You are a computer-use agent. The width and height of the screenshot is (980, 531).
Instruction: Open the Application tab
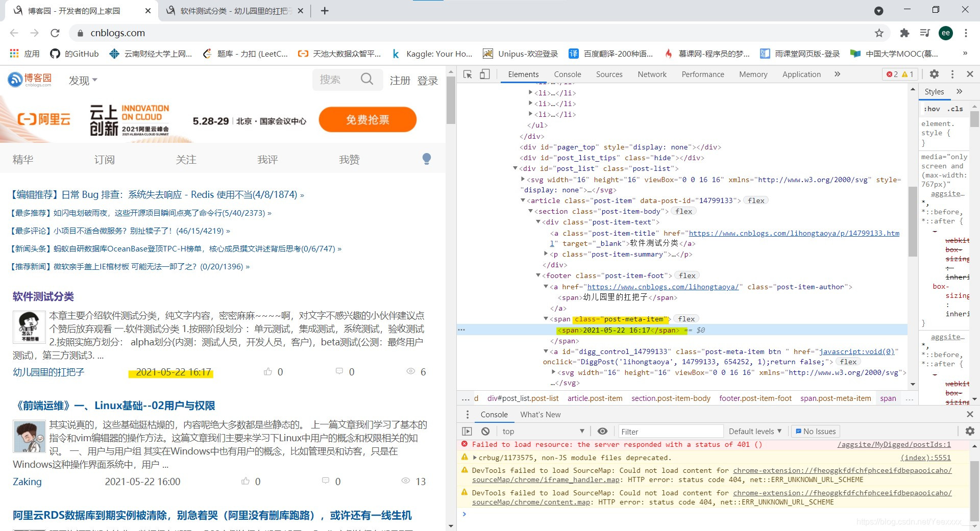tap(801, 74)
